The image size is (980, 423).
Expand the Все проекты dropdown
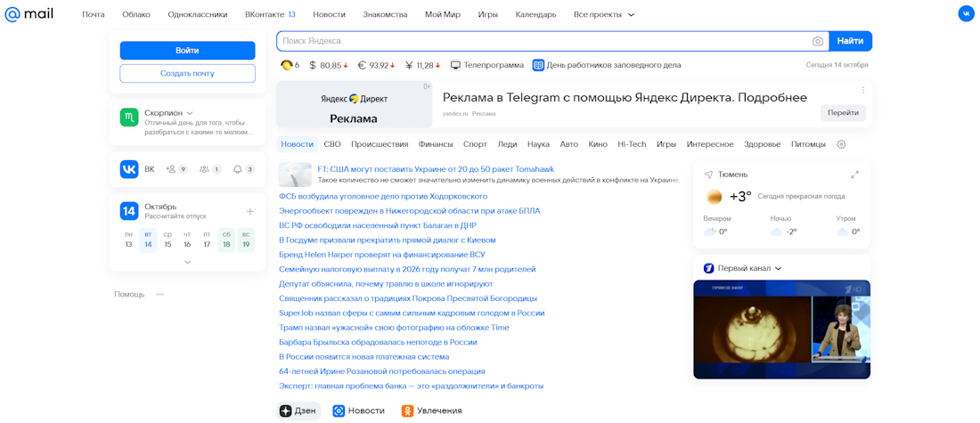pyautogui.click(x=631, y=15)
